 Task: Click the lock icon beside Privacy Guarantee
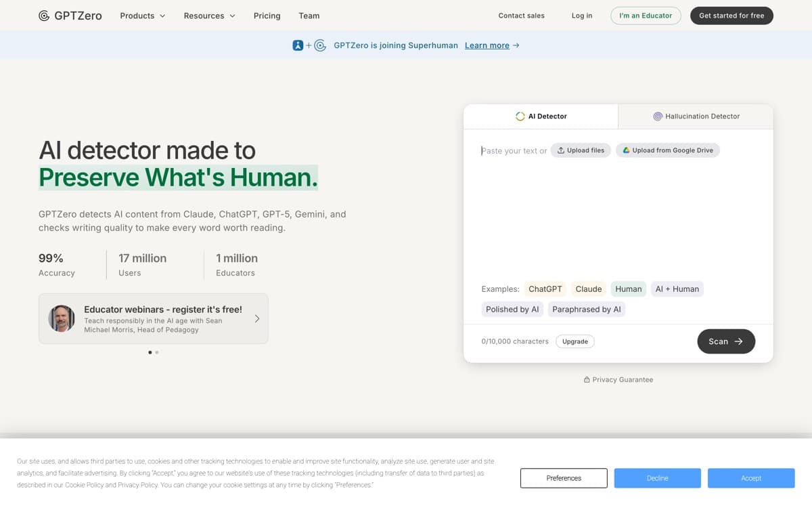(587, 380)
